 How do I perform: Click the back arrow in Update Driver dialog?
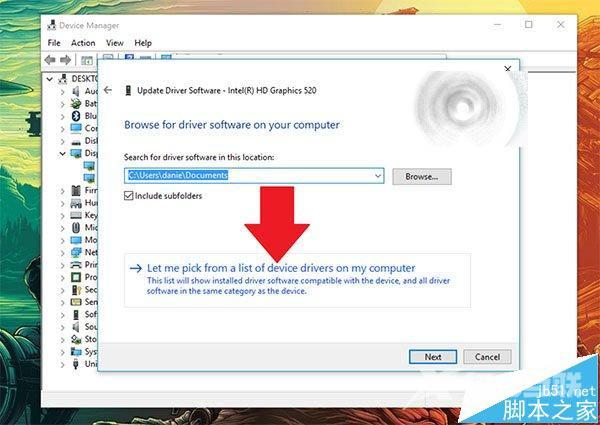pos(108,89)
